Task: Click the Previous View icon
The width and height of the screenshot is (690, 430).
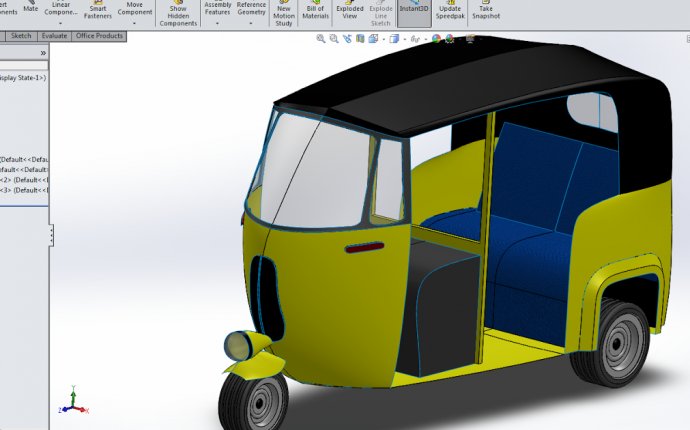Action: pos(347,39)
